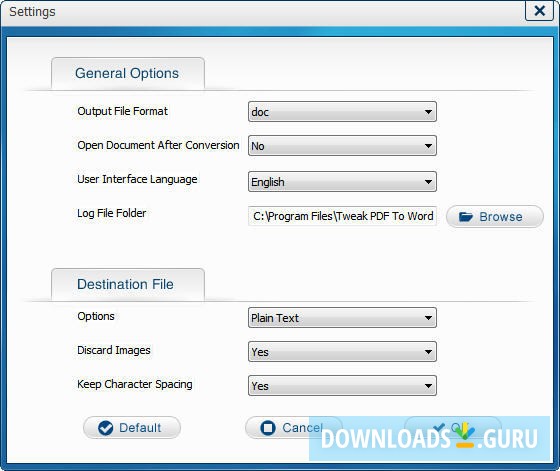Click the "Keep Character Spacing" label

pyautogui.click(x=135, y=384)
